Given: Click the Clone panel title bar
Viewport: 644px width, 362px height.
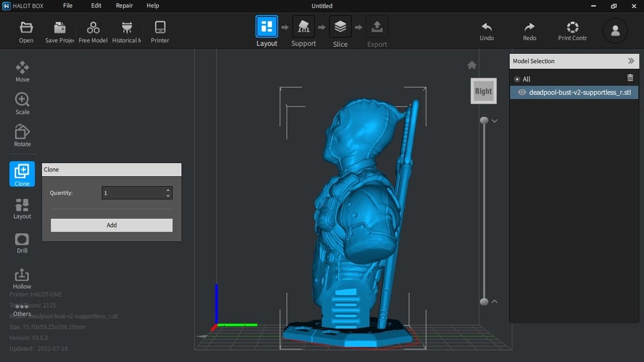Looking at the screenshot, I should coord(112,169).
